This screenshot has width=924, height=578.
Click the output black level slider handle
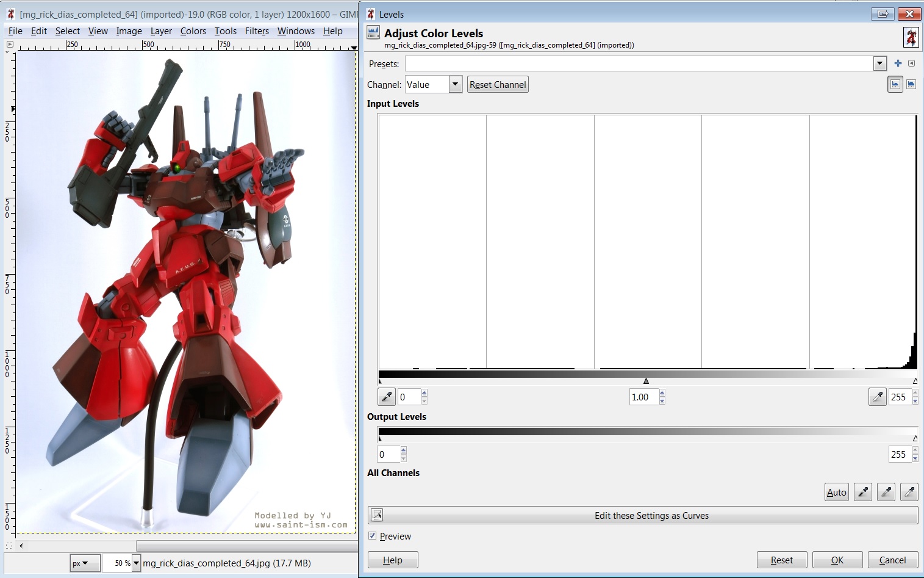coord(381,438)
